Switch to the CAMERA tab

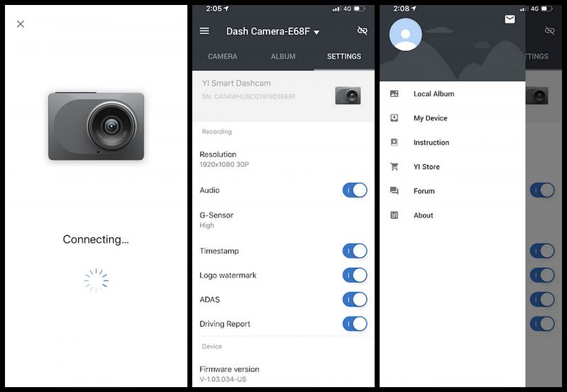tap(223, 57)
